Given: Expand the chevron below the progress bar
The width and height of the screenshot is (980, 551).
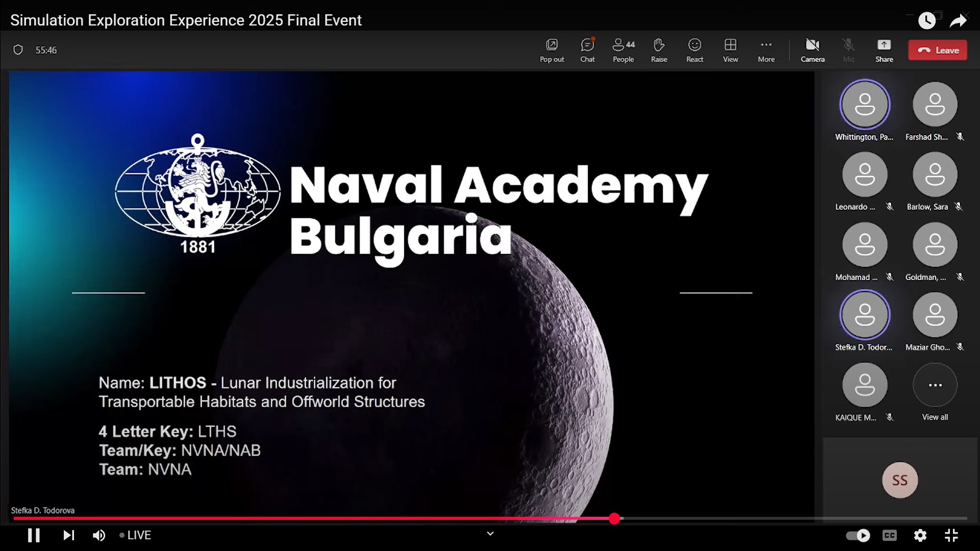Looking at the screenshot, I should [490, 534].
